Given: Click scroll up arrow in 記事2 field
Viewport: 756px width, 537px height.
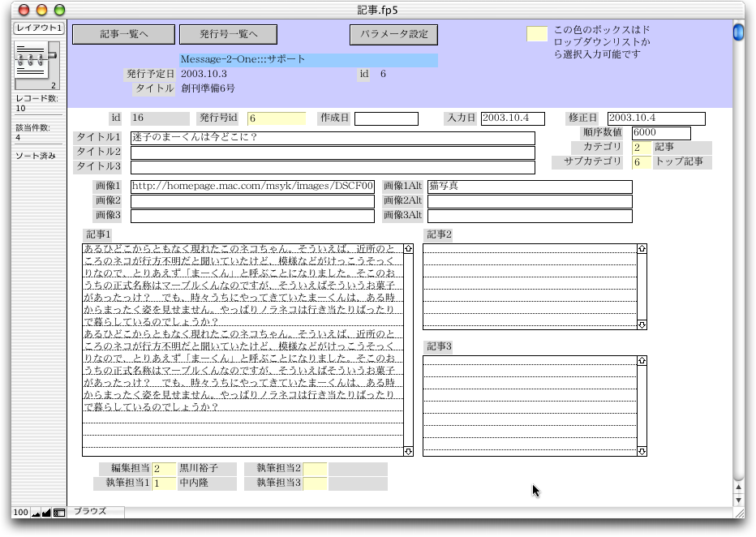Looking at the screenshot, I should pyautogui.click(x=642, y=249).
